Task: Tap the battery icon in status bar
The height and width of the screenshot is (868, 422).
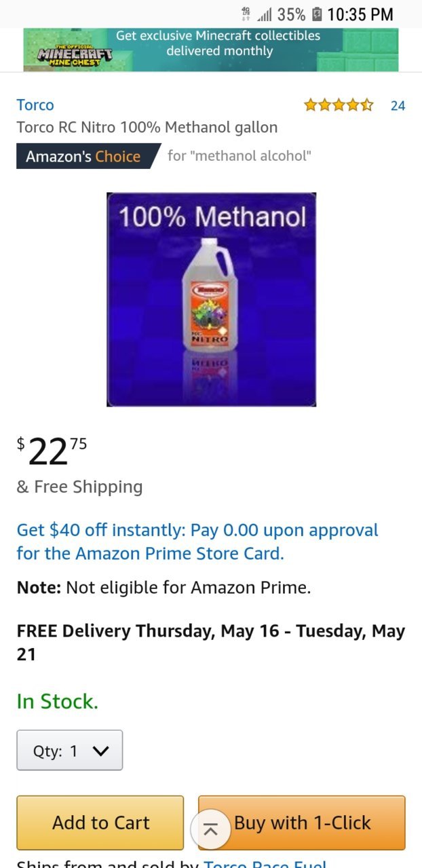Action: tap(316, 14)
